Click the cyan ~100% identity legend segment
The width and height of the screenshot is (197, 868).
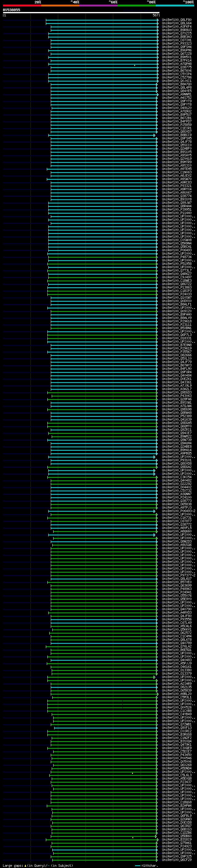175,6
